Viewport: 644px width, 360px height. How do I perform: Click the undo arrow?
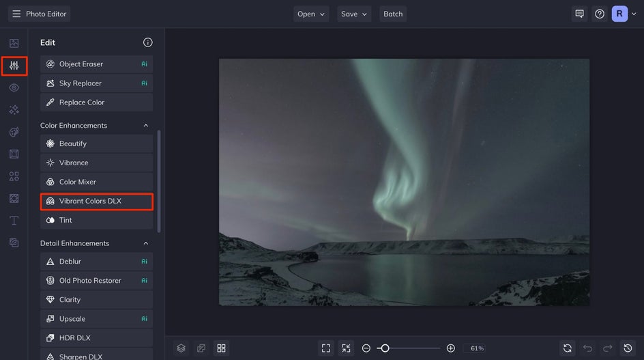[587, 348]
